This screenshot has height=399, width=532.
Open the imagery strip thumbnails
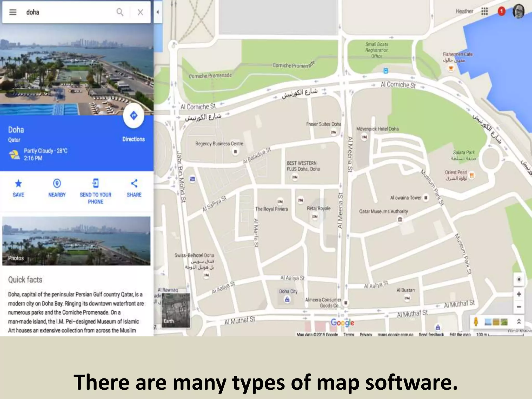[496, 322]
